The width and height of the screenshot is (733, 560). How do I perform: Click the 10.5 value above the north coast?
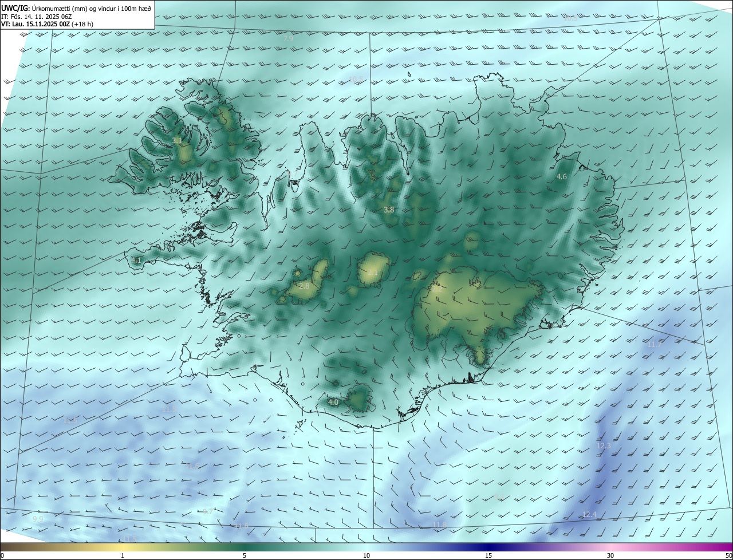356,78
